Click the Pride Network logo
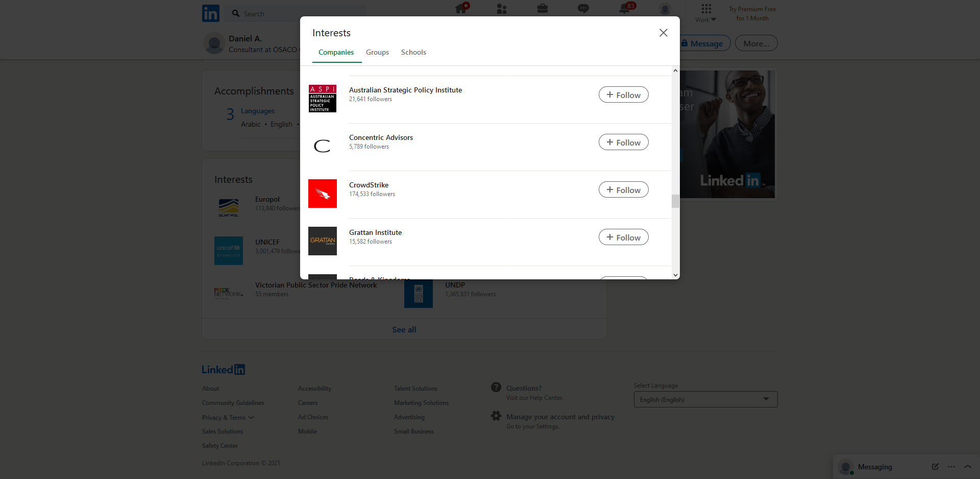980x479 pixels. click(x=229, y=293)
